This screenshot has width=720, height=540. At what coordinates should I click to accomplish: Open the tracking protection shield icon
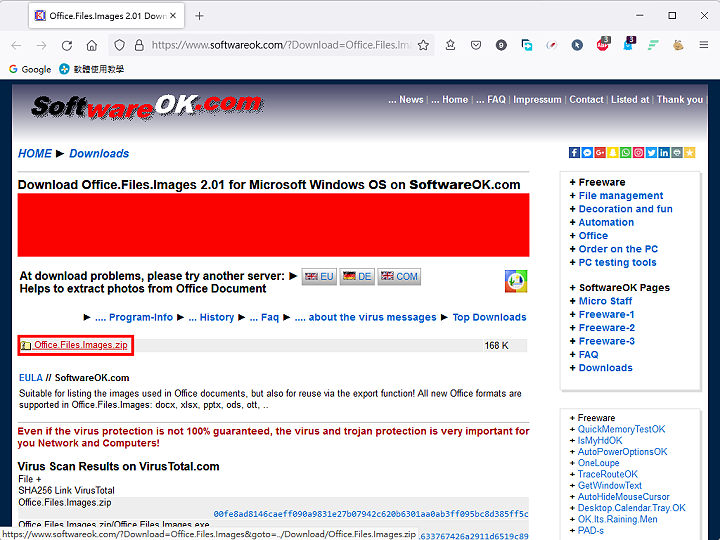point(119,45)
